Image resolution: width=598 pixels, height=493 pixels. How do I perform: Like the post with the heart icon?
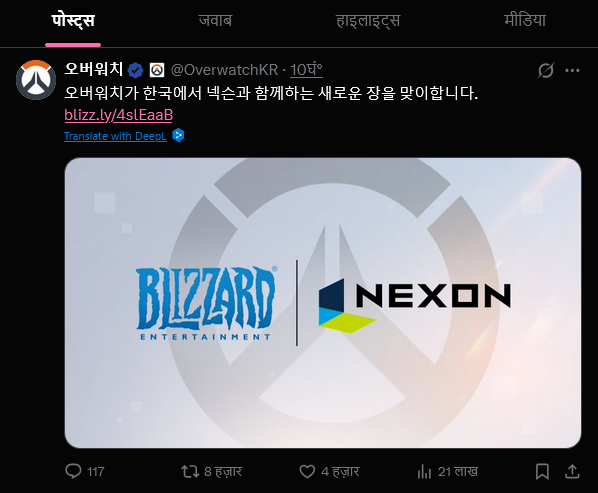pos(307,471)
